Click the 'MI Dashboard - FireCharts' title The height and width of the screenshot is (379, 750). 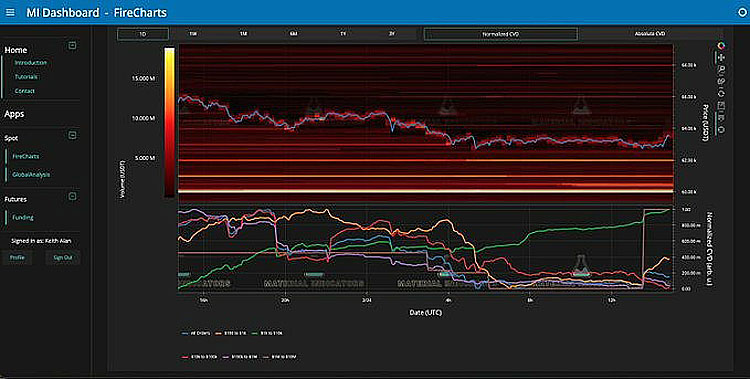pos(96,12)
